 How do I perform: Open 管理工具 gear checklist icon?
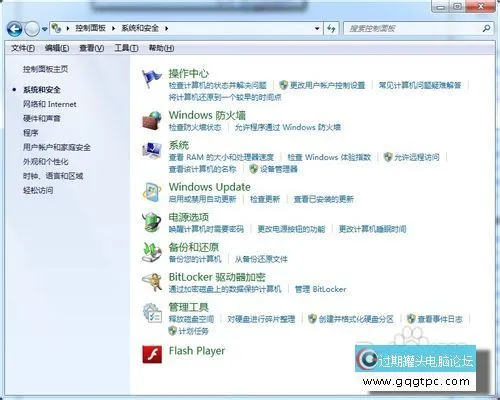pyautogui.click(x=152, y=313)
